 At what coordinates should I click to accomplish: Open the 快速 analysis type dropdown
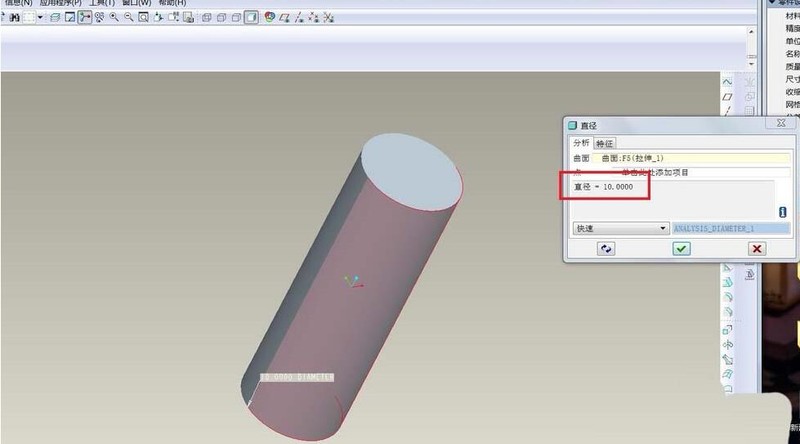pyautogui.click(x=621, y=228)
